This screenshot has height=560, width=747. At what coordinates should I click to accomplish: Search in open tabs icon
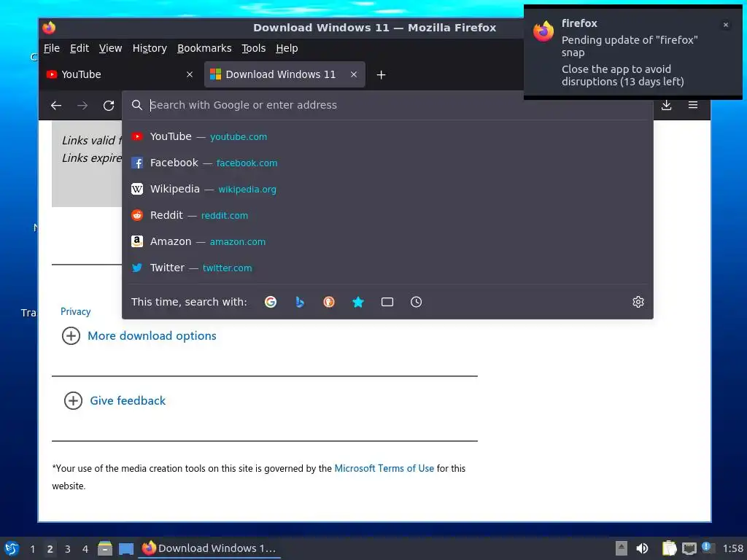[x=387, y=302]
